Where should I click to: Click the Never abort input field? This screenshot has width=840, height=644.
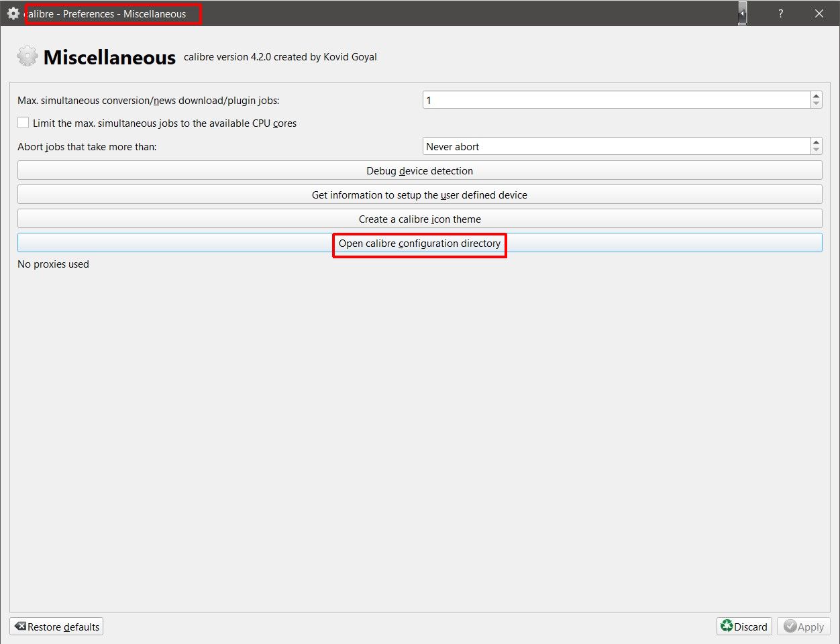(617, 146)
